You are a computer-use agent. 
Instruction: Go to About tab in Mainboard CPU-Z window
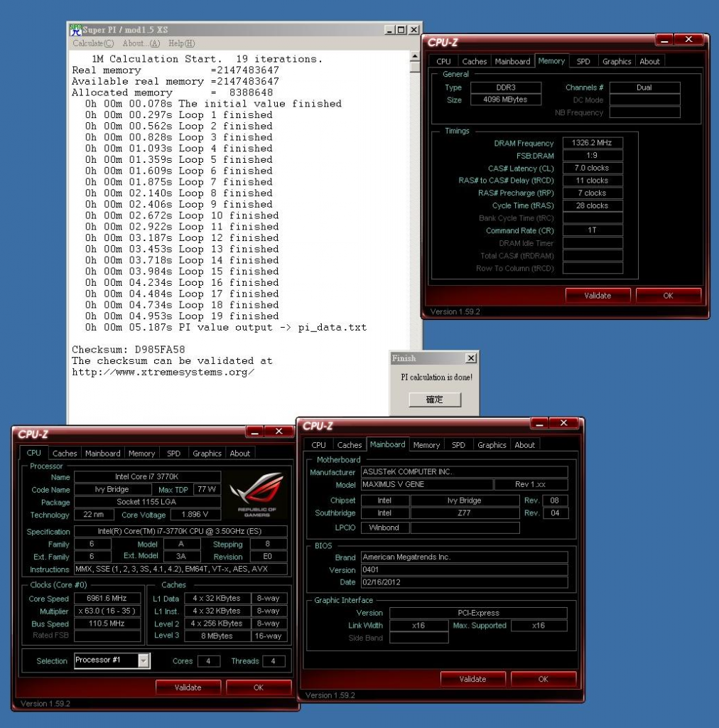(x=524, y=445)
